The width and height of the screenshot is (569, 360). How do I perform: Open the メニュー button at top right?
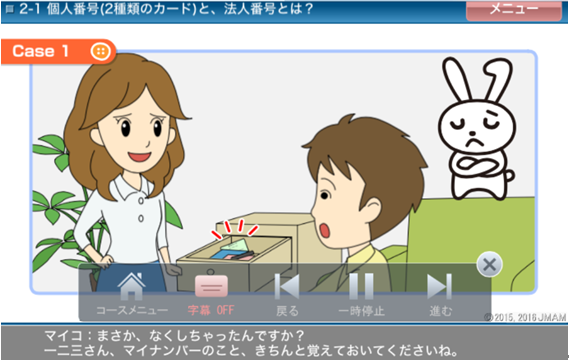(513, 10)
